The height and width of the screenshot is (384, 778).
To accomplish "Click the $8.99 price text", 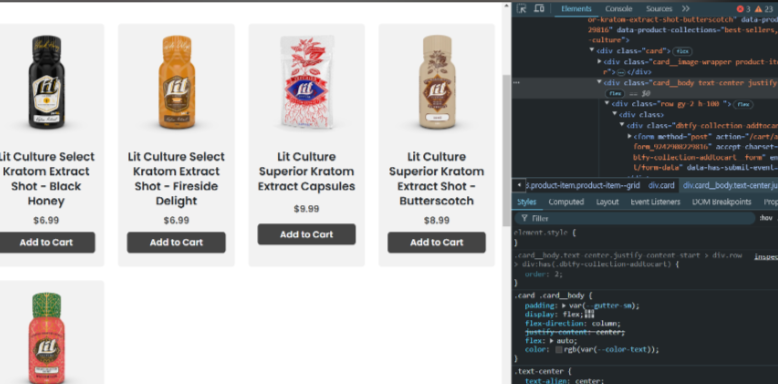I will tap(437, 220).
